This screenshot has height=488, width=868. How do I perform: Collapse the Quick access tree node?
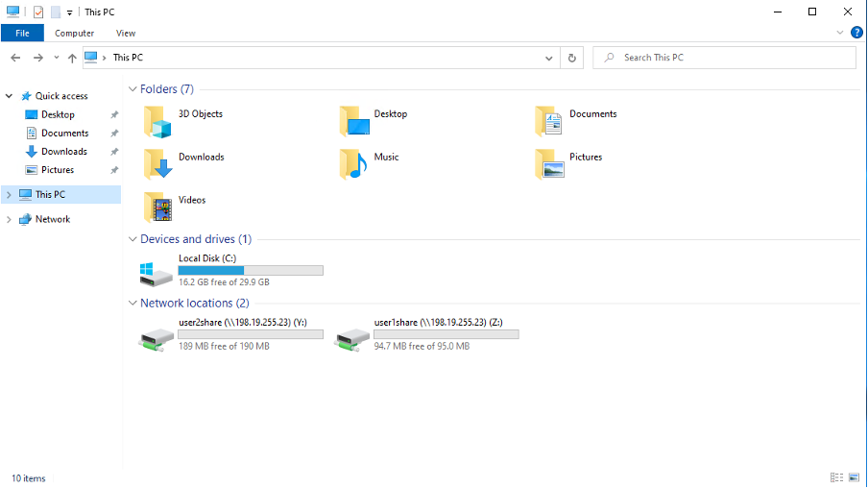pyautogui.click(x=9, y=96)
